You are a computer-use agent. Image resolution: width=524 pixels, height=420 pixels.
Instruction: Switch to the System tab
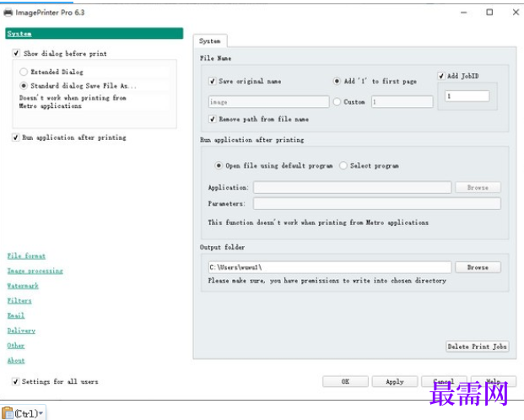[210, 41]
